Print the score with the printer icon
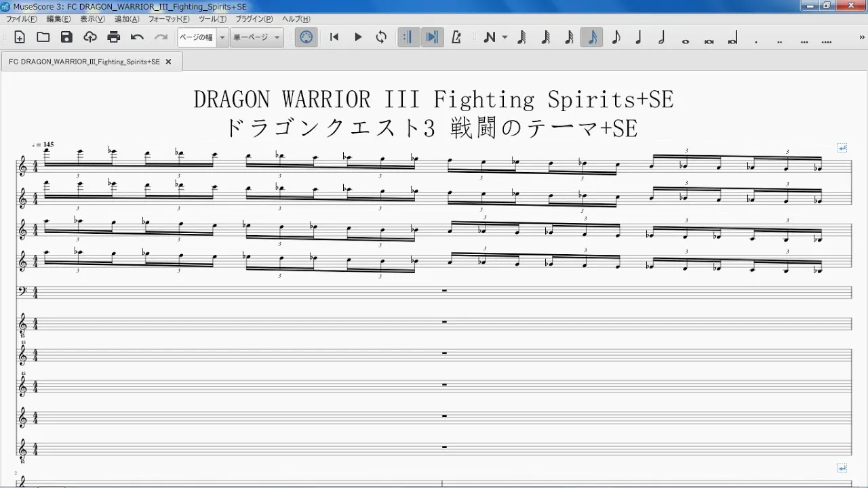Viewport: 868px width, 488px height. pyautogui.click(x=114, y=37)
